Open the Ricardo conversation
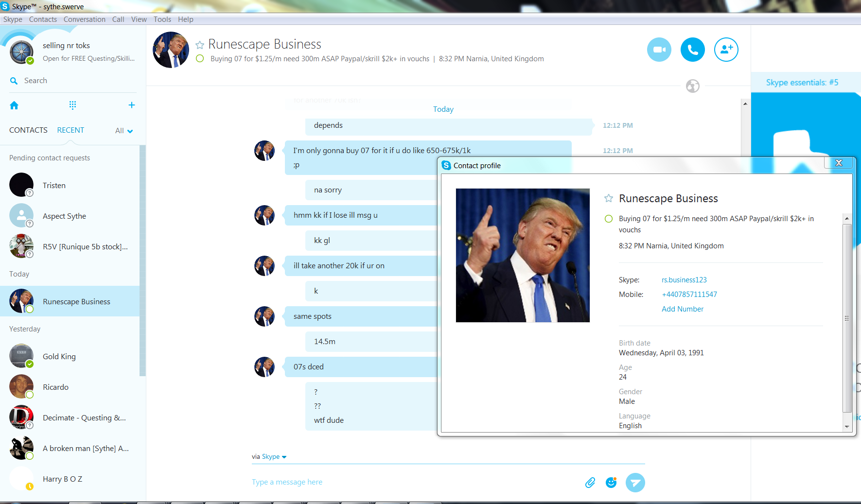861x504 pixels. pos(70,387)
